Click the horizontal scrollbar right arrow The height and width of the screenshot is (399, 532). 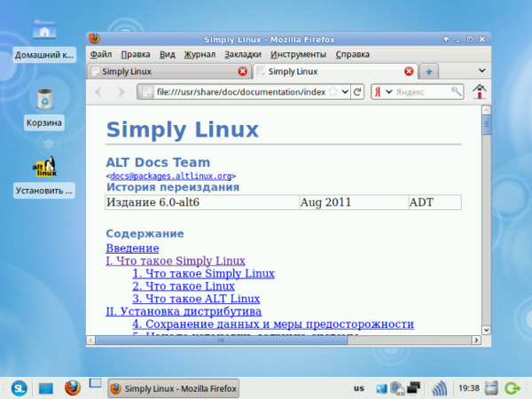(476, 340)
